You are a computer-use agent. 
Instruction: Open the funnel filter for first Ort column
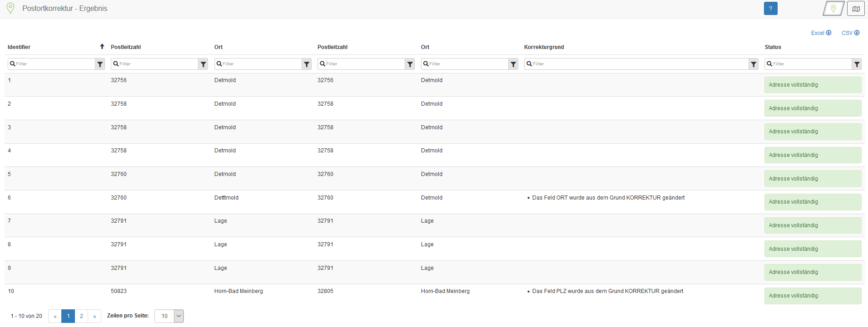[x=307, y=64]
